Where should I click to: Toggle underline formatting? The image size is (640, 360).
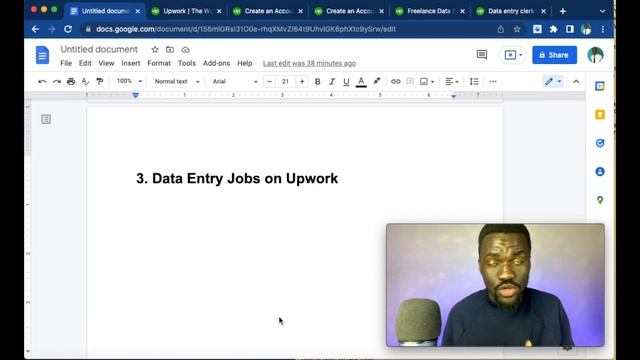click(346, 82)
